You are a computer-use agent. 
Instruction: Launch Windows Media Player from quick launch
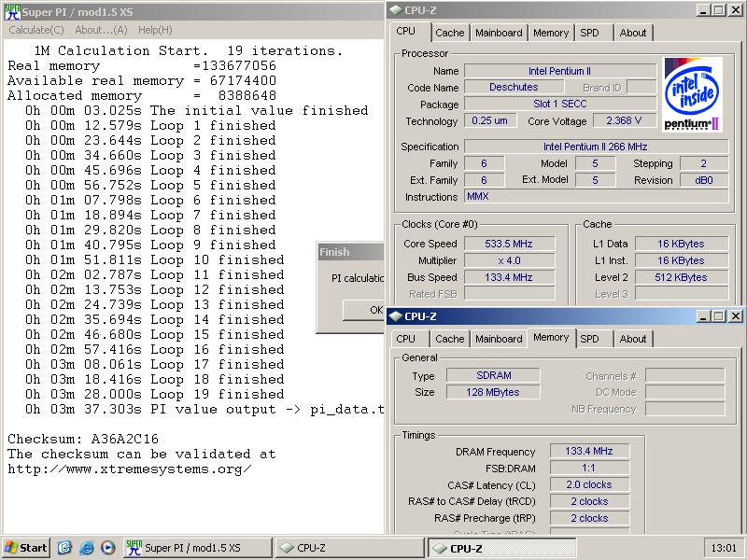tap(108, 548)
